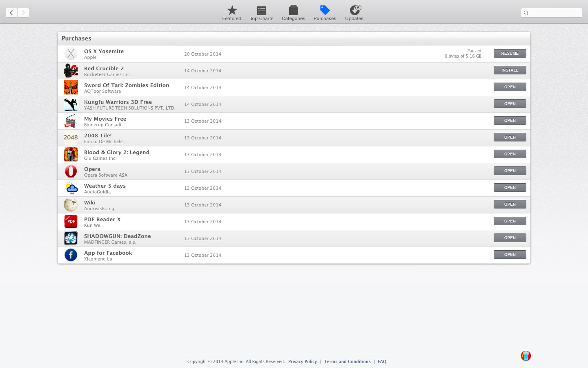Click the 2048 Tile! app icon
This screenshot has height=368, width=588.
tap(71, 137)
